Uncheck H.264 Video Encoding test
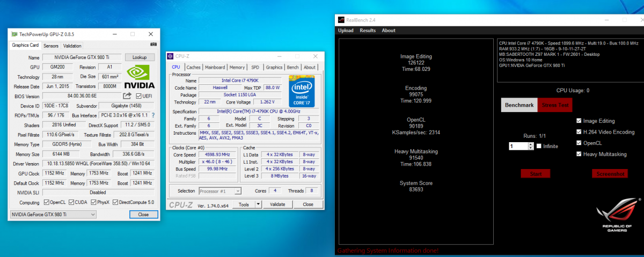Viewport: 644px width, 257px height. pyautogui.click(x=579, y=132)
